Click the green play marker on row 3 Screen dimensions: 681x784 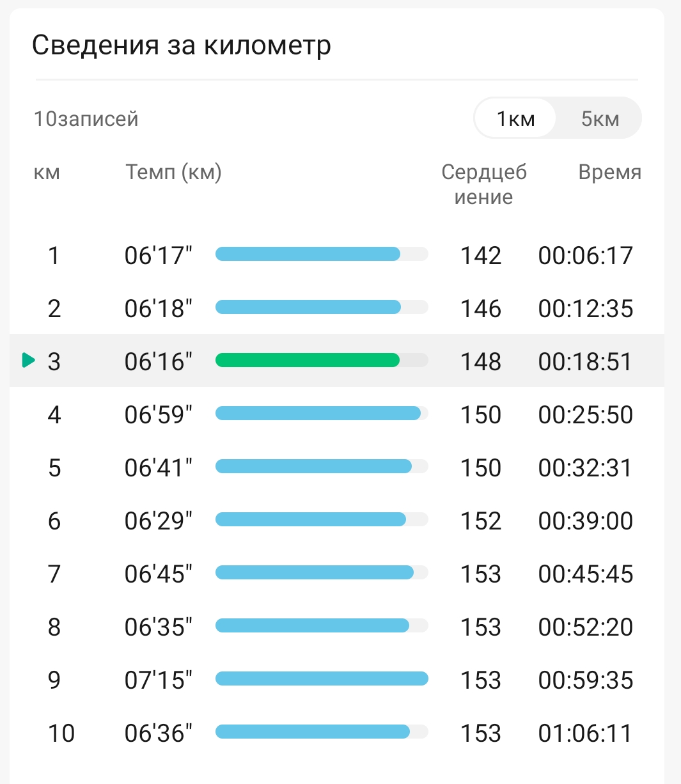click(x=28, y=360)
